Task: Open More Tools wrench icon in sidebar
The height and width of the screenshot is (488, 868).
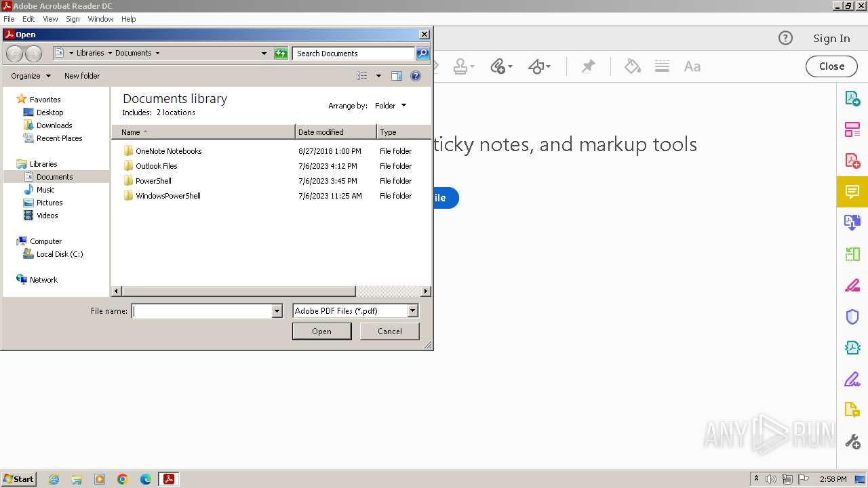Action: [x=852, y=441]
